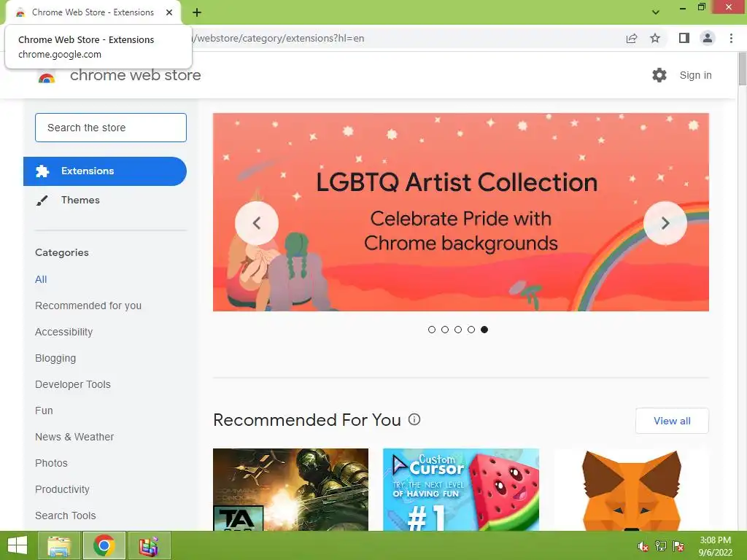Click the Sign in link
The image size is (747, 560).
coord(695,75)
